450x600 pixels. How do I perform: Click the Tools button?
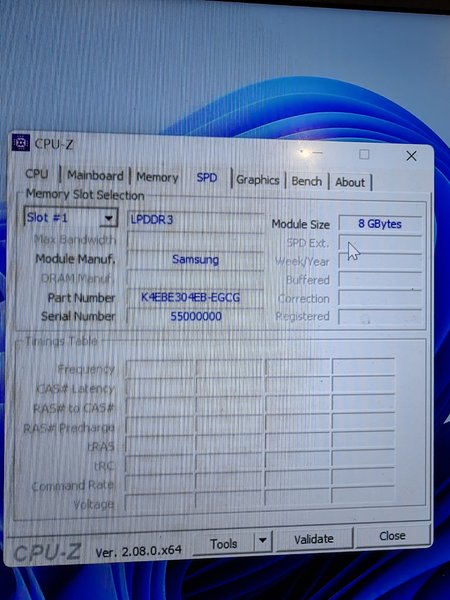223,543
